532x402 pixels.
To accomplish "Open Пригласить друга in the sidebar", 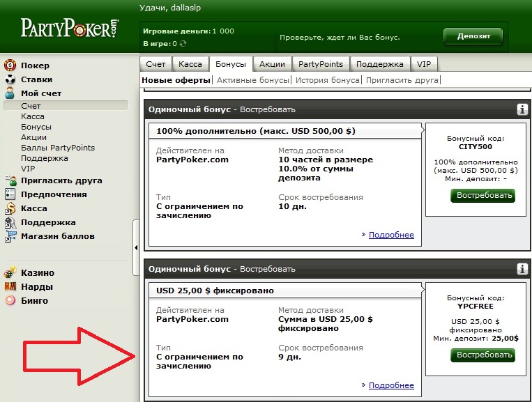I will pos(61,180).
